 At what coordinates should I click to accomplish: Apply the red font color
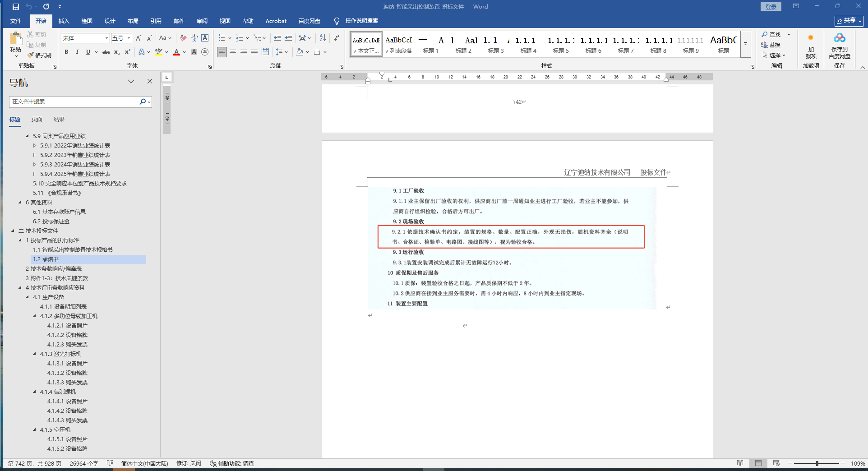pos(176,52)
